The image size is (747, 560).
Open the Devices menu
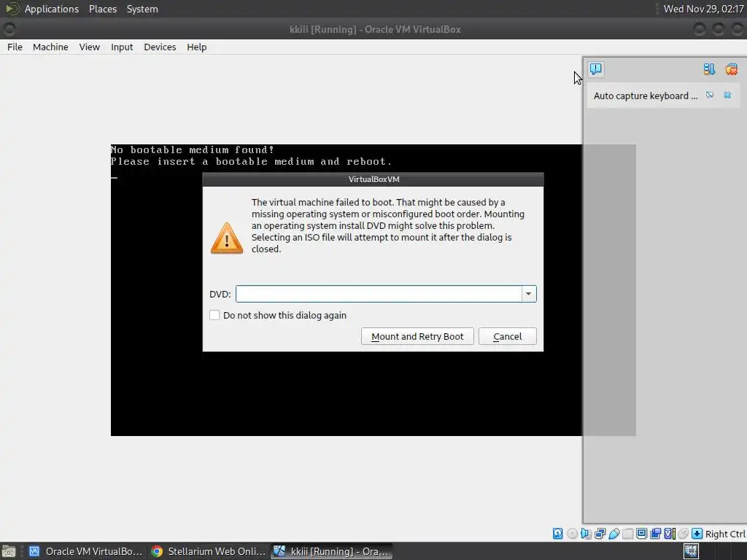pos(160,47)
